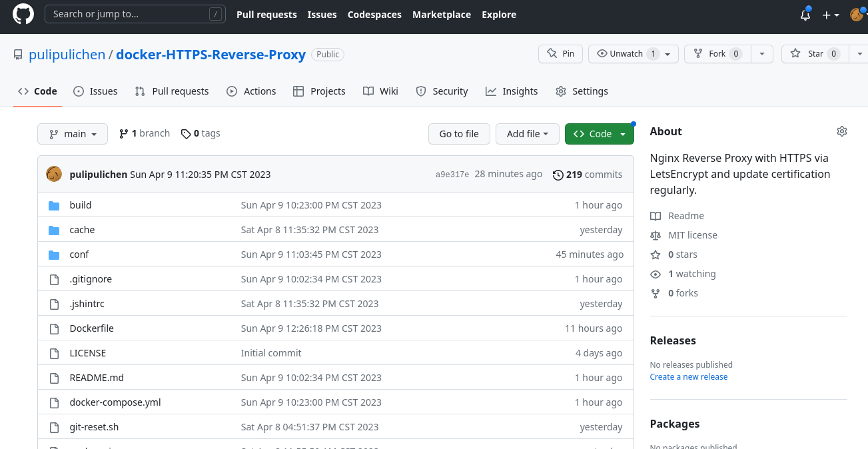This screenshot has height=449, width=868.
Task: Click Create a new release link
Action: click(x=689, y=377)
